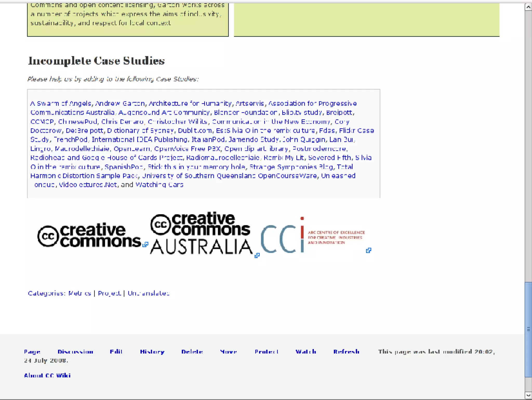Click the vertical scrollbar thumb
Screen dimensions: 532x400
coord(528,330)
